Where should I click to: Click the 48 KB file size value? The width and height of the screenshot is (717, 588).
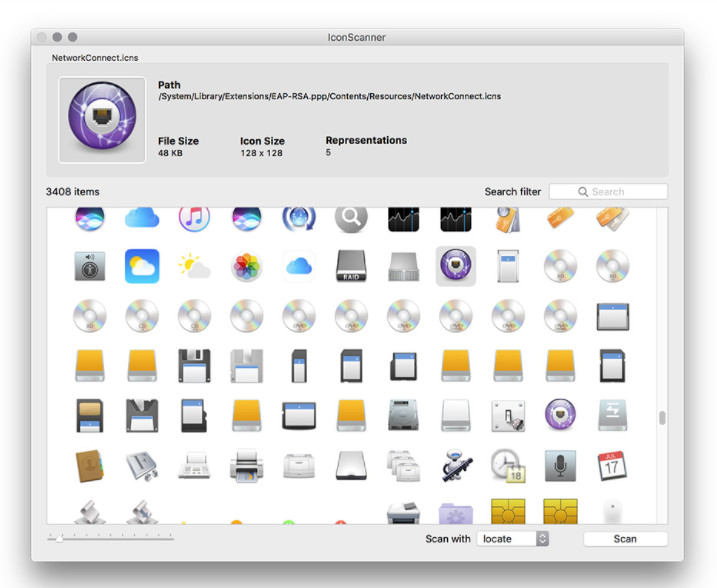coord(170,153)
